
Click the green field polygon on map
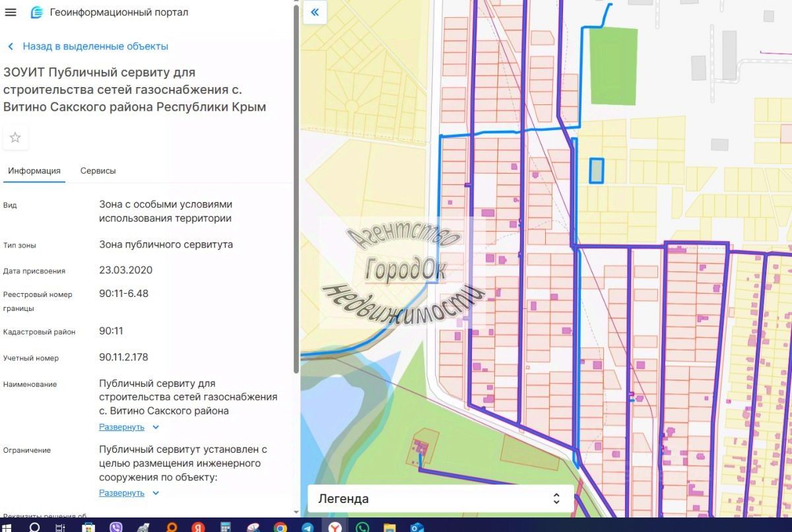pos(613,66)
